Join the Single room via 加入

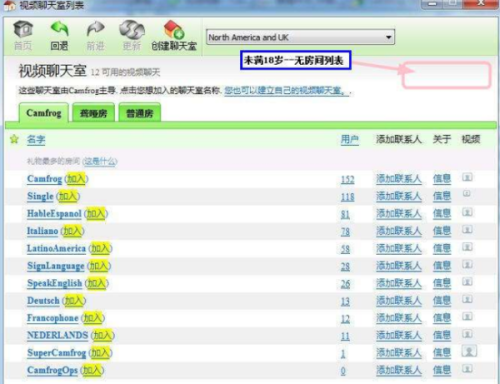click(68, 196)
